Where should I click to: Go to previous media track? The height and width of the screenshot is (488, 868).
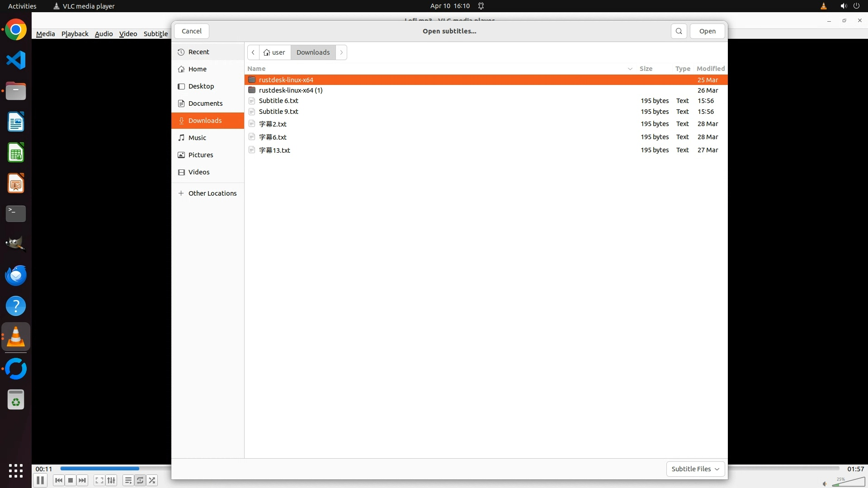click(58, 480)
